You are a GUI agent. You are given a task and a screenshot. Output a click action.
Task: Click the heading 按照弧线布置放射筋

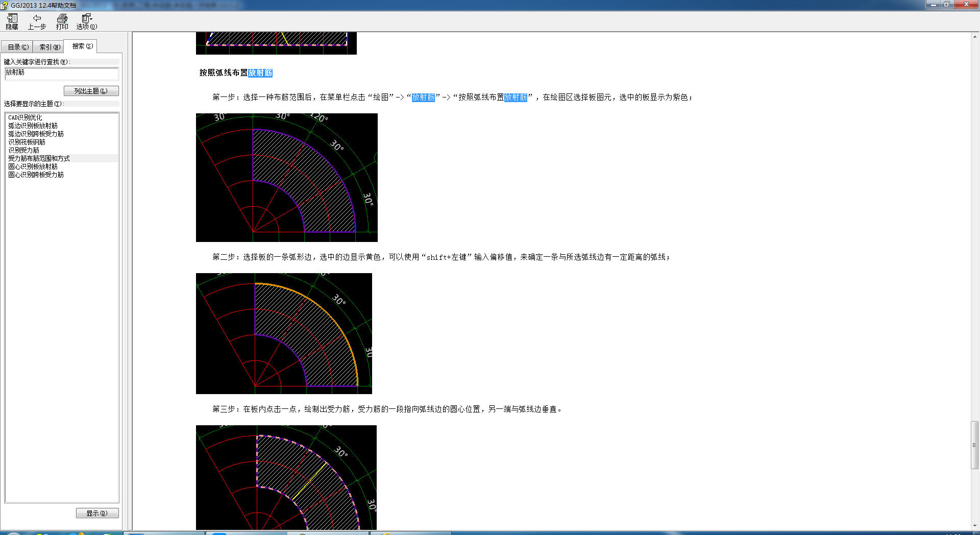(x=236, y=73)
